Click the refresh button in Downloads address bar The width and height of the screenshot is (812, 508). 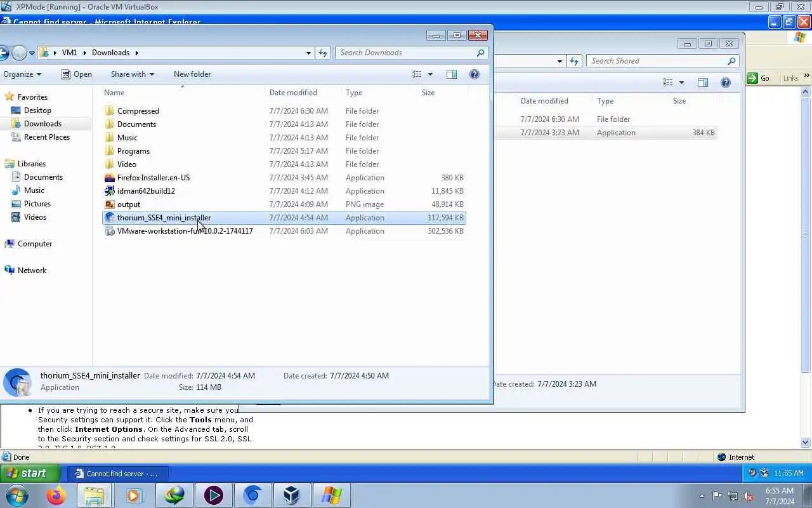[x=323, y=53]
